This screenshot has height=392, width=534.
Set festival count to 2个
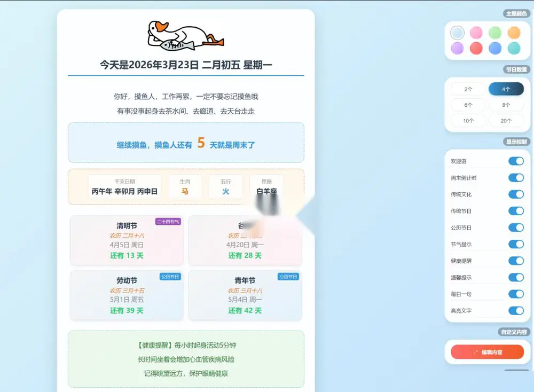pyautogui.click(x=468, y=89)
